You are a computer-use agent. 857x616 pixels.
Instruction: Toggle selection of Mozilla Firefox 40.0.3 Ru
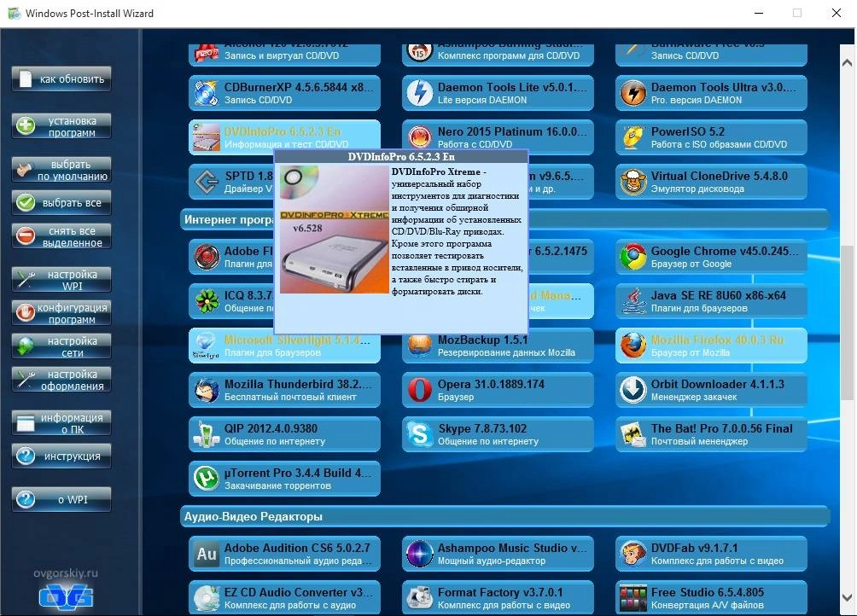coord(711,346)
